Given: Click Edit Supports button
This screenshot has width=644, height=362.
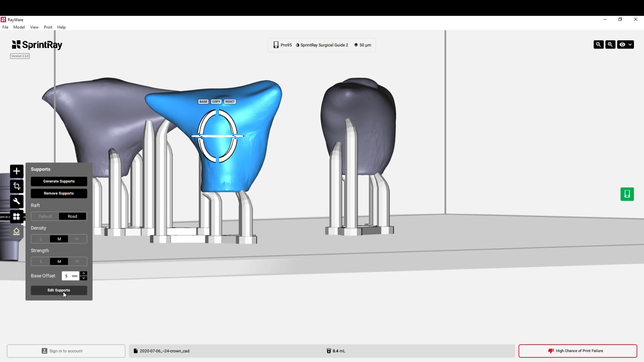Looking at the screenshot, I should click(59, 290).
